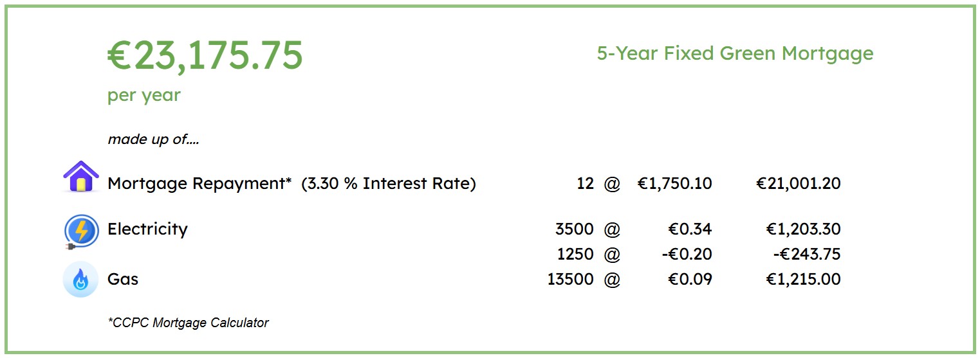Click the 1250 export units value
Screen dimensions: 980x358
pyautogui.click(x=575, y=255)
